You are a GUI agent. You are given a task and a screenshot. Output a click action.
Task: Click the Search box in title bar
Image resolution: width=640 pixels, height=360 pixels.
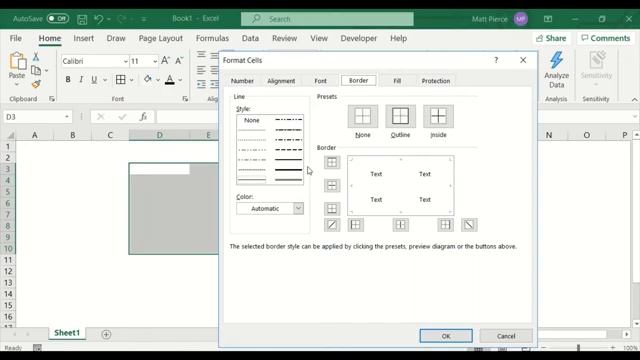[x=327, y=19]
